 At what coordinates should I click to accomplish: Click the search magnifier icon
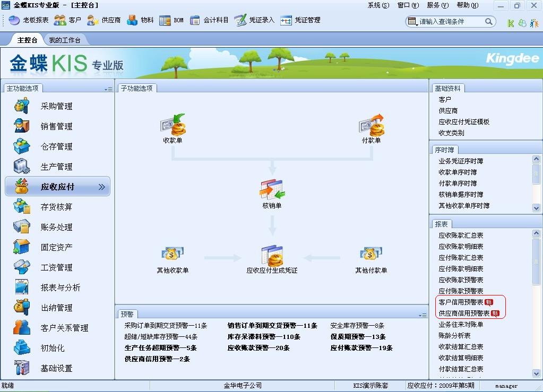pyautogui.click(x=489, y=21)
